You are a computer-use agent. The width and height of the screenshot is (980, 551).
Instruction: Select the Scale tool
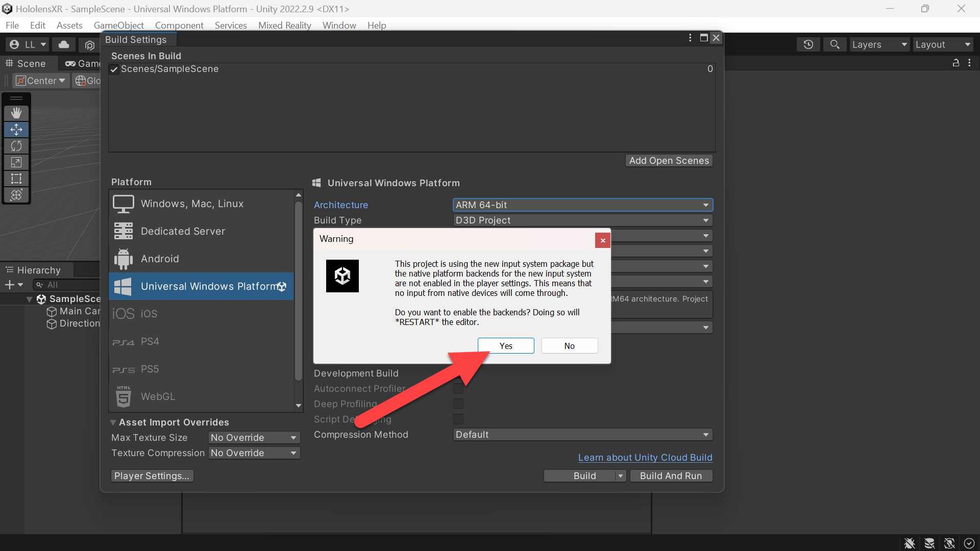coord(16,162)
